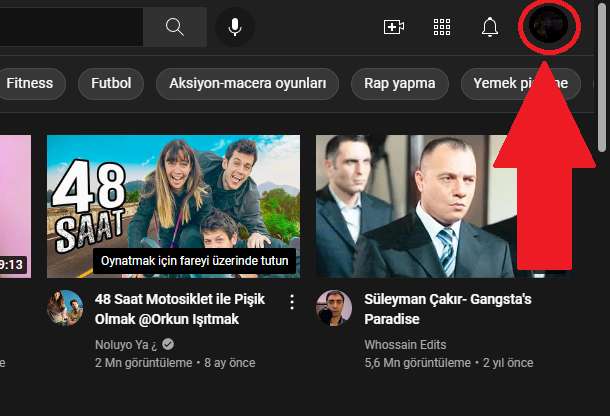The width and height of the screenshot is (610, 416).
Task: Go to Noluyo Ya channel name
Action: (x=125, y=344)
